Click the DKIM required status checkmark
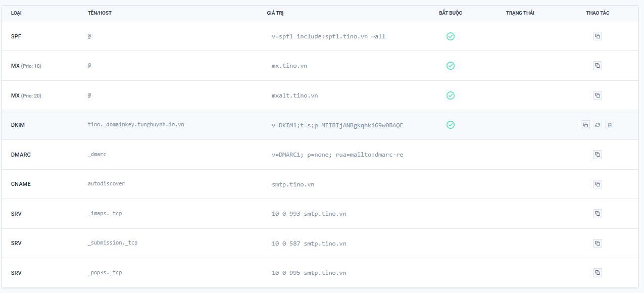Image resolution: width=644 pixels, height=293 pixels. pyautogui.click(x=451, y=125)
